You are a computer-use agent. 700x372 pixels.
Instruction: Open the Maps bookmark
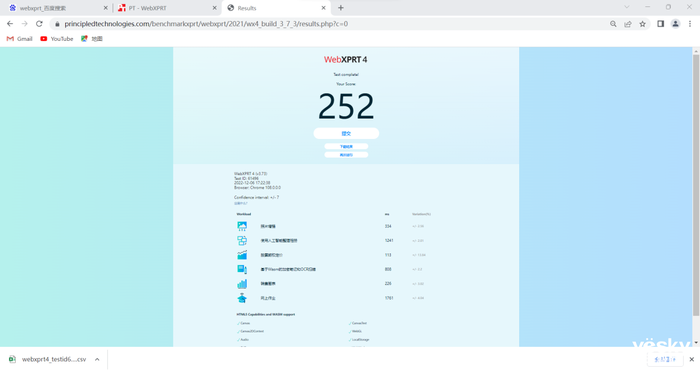92,39
